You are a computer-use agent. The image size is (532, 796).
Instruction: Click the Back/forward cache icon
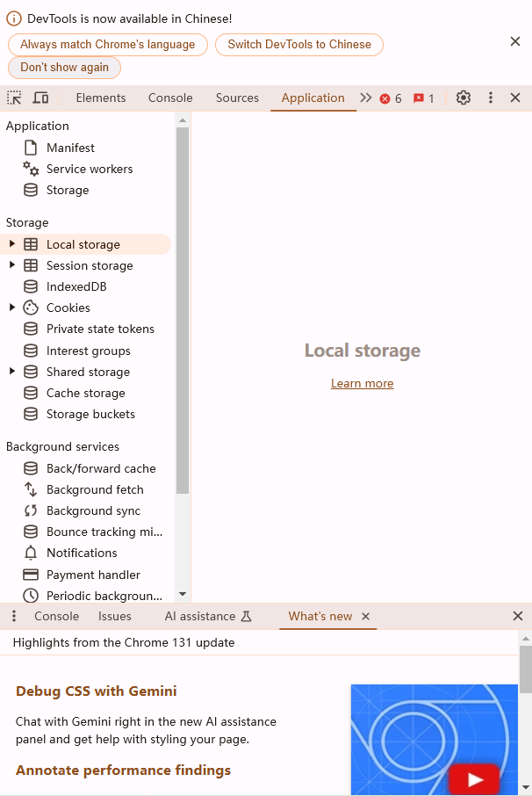point(31,468)
